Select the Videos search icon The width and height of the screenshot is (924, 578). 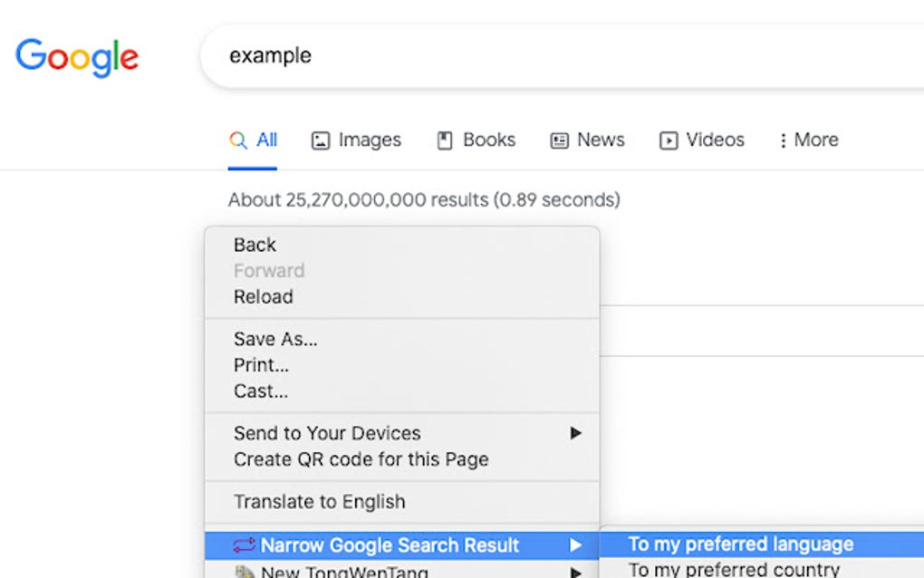[x=669, y=140]
